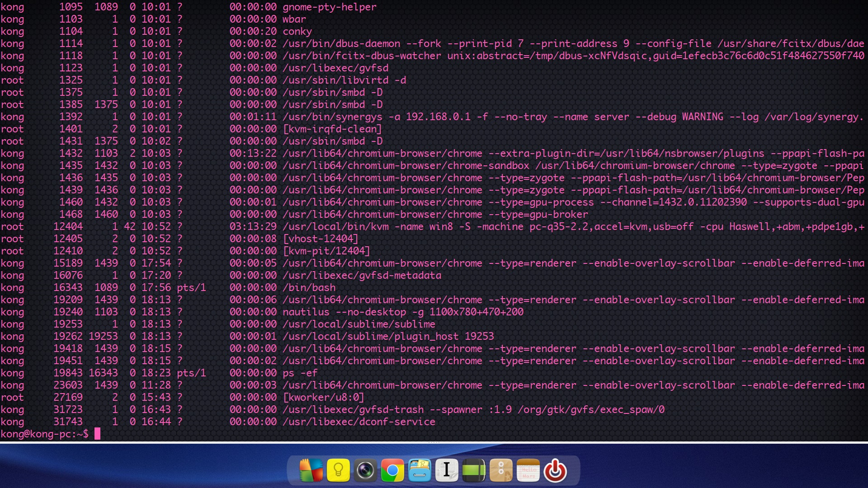The image size is (868, 488).
Task: Click the 'chrome-sandbox' path text
Action: pos(488,165)
